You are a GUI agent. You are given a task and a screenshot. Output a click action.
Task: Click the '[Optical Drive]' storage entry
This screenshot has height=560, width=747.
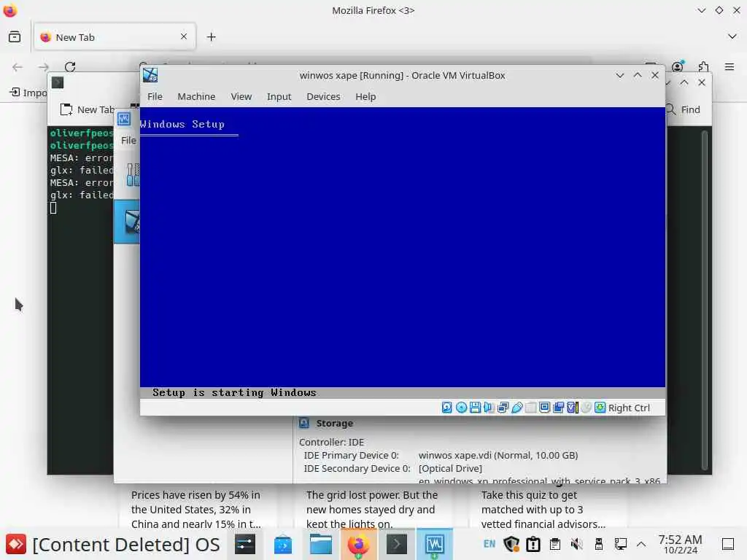pyautogui.click(x=450, y=469)
